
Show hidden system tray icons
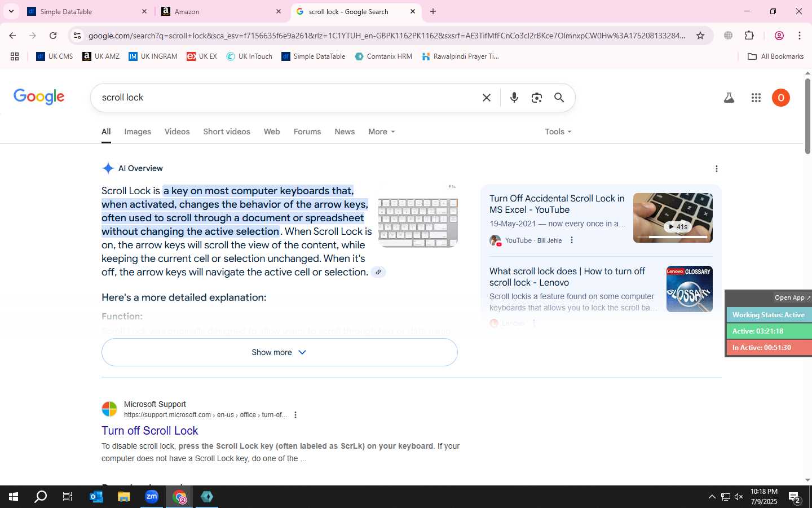click(712, 497)
